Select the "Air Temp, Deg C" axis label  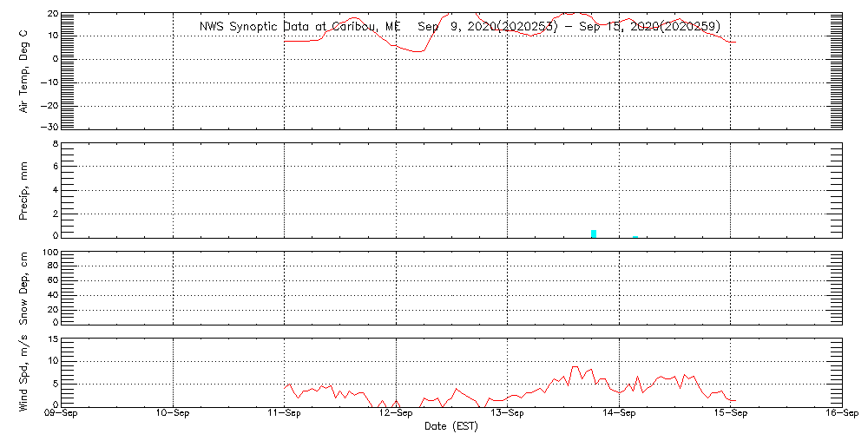[x=23, y=69]
